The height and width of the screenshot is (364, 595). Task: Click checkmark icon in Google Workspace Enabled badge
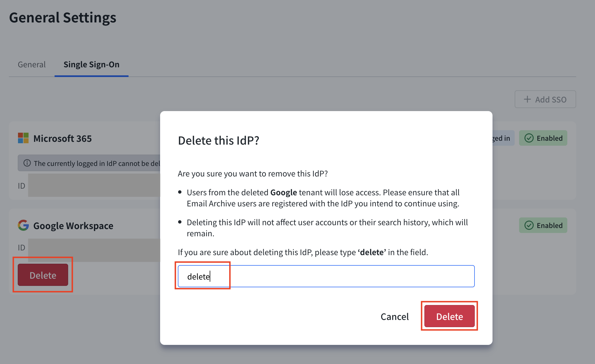pyautogui.click(x=529, y=225)
